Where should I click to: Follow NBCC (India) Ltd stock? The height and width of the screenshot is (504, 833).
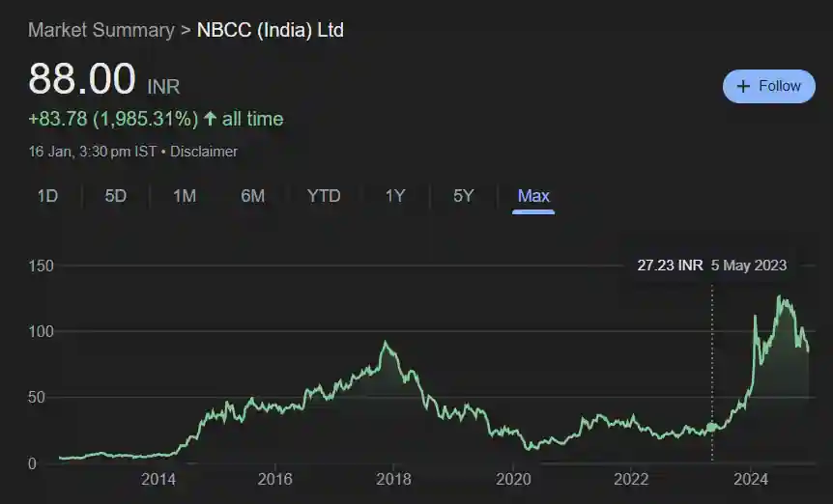tap(768, 86)
